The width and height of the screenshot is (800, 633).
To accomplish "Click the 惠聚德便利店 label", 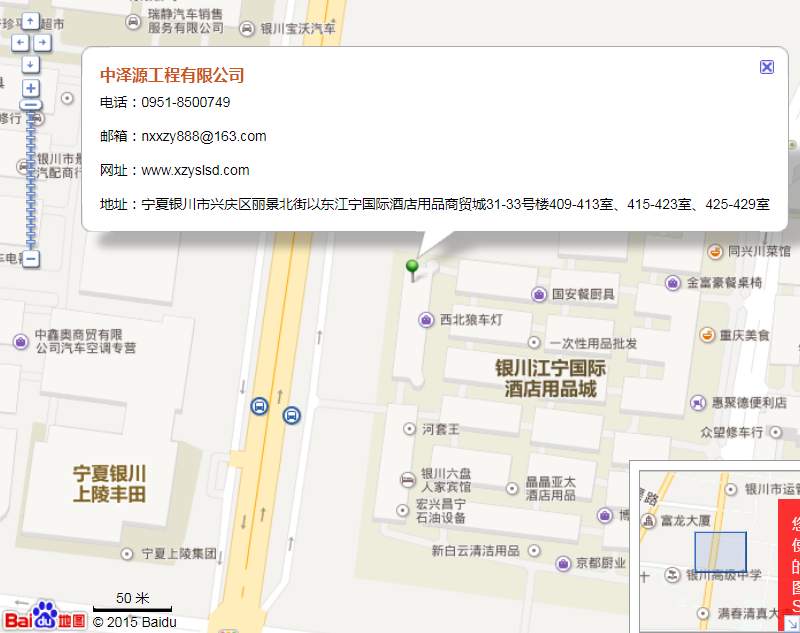I will tap(749, 402).
